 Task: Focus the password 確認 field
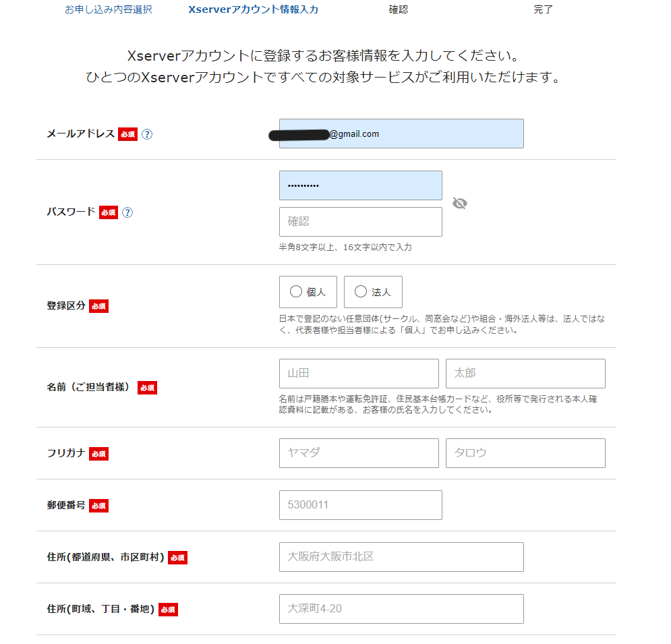pyautogui.click(x=361, y=222)
